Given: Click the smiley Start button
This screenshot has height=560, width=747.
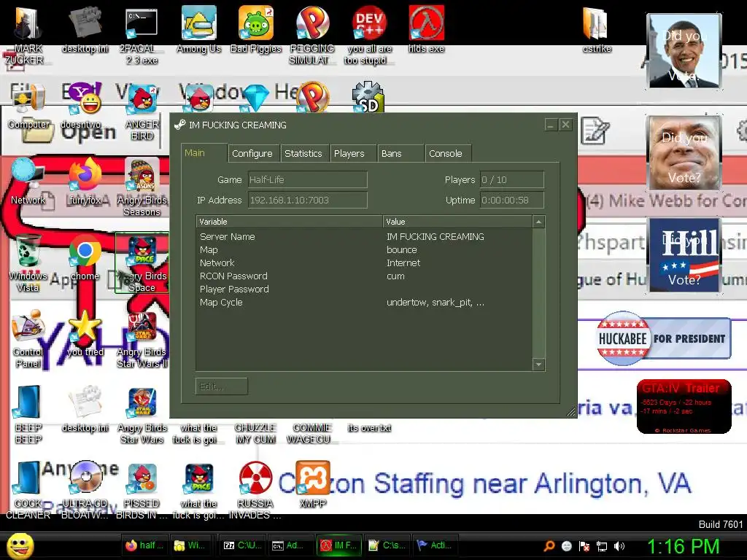Looking at the screenshot, I should (x=20, y=545).
